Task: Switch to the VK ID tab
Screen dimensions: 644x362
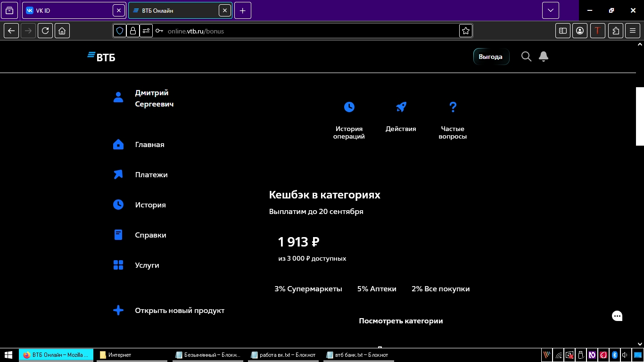Action: (x=66, y=10)
